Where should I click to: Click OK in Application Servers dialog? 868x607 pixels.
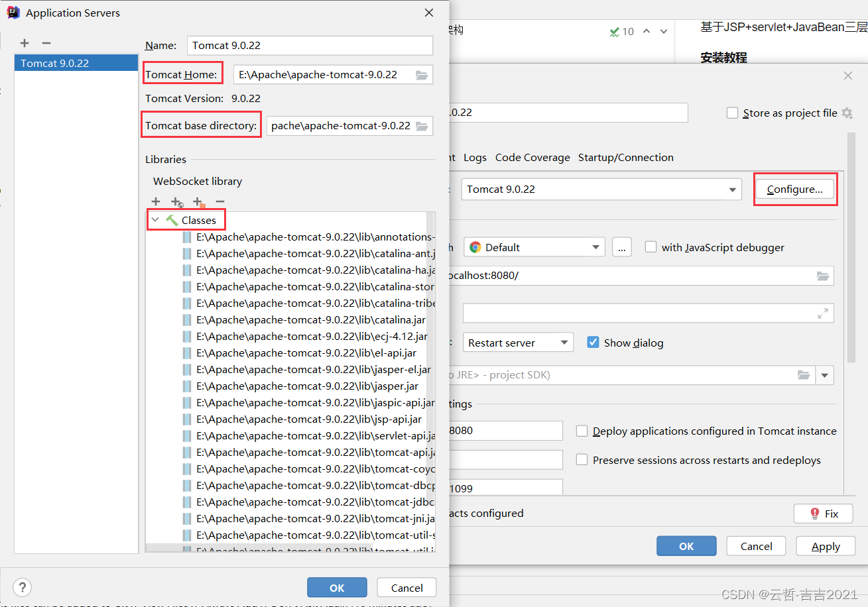[x=337, y=588]
